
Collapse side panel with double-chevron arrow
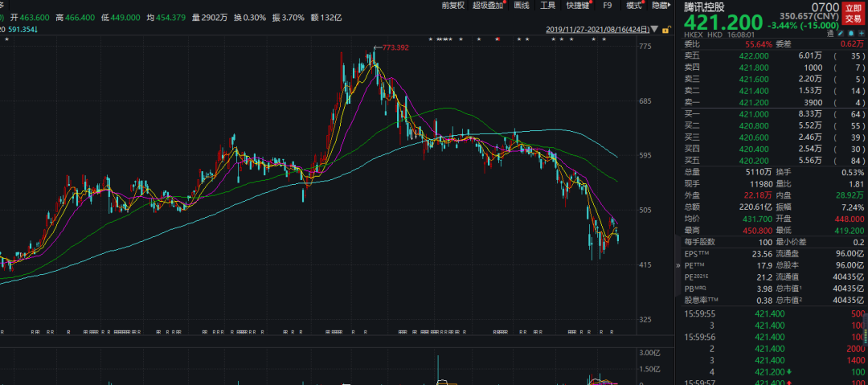(x=678, y=265)
